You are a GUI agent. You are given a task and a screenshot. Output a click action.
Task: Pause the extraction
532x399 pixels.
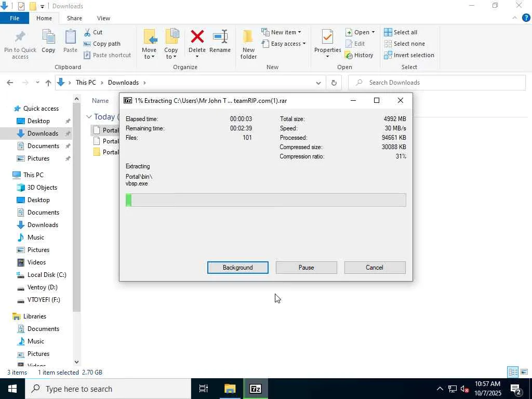tap(307, 268)
